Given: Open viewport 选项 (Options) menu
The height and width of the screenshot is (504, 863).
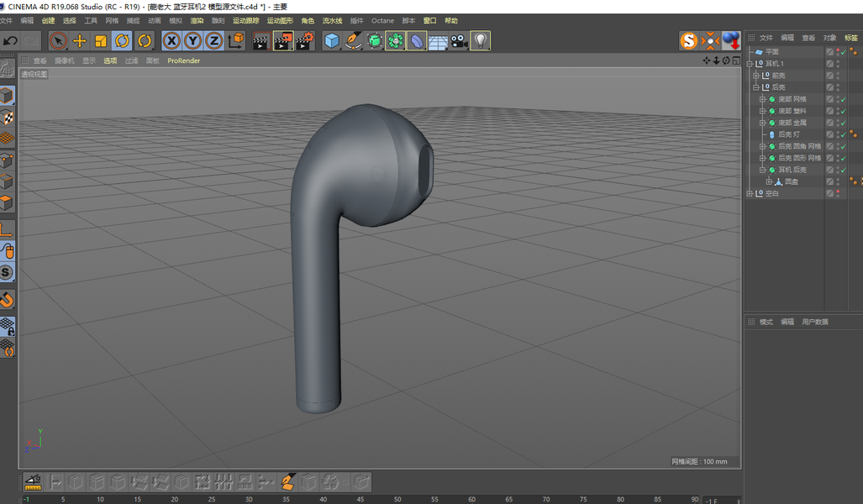Looking at the screenshot, I should [110, 60].
